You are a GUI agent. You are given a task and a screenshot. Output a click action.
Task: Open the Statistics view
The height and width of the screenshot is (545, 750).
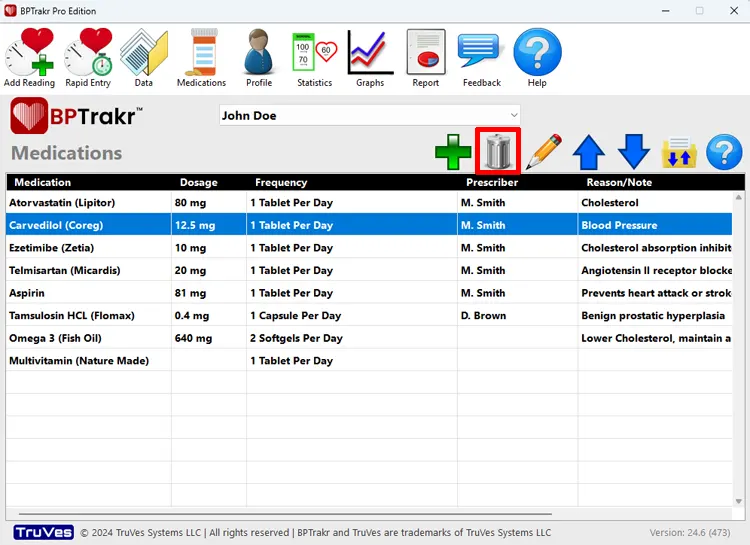click(x=314, y=58)
